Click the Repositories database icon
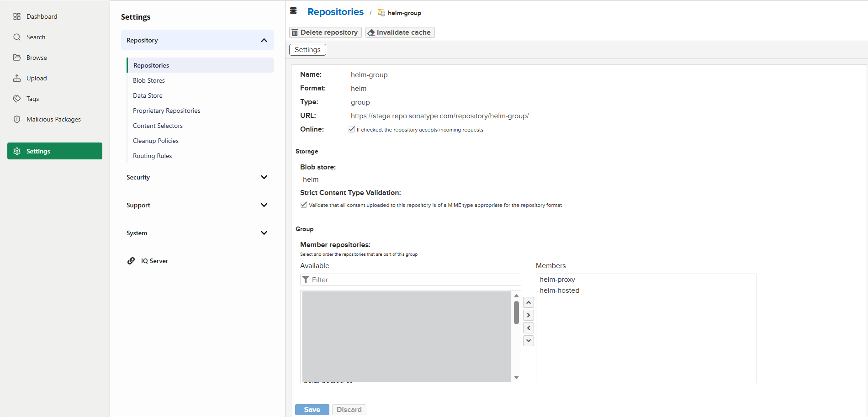Image resolution: width=868 pixels, height=417 pixels. [293, 11]
